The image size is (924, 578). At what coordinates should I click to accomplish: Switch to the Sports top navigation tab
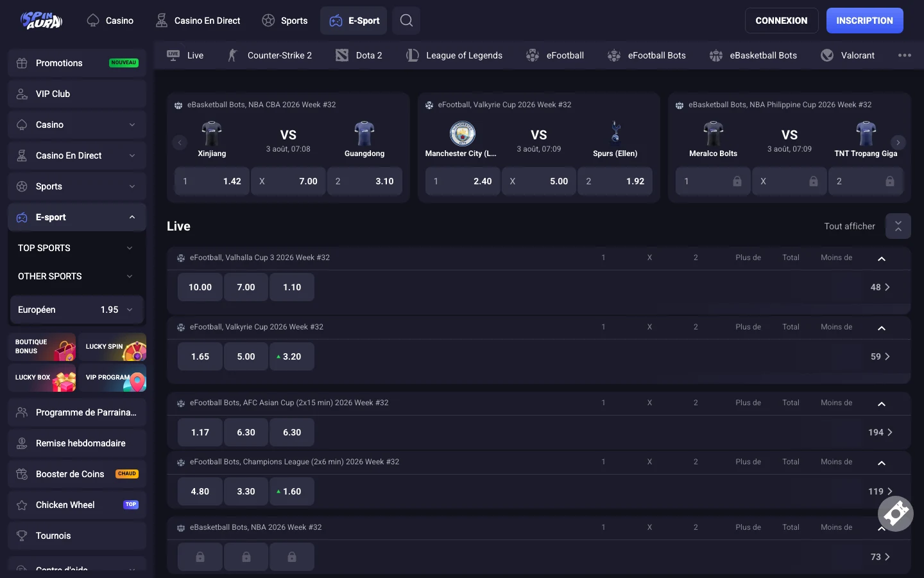click(285, 21)
